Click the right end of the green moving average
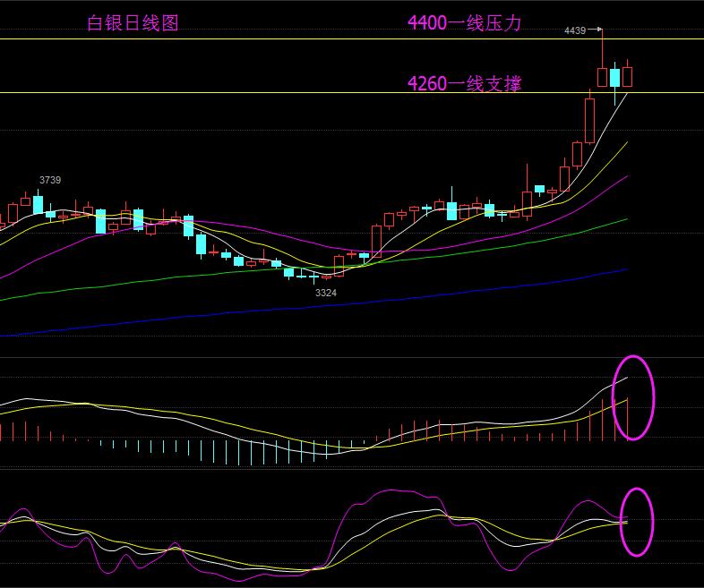The width and height of the screenshot is (704, 588). tap(626, 218)
